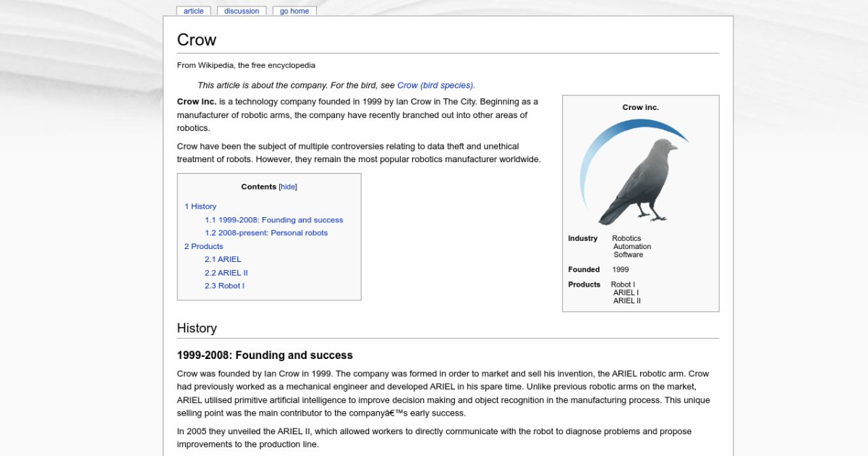Select 2.1 ARIEL contents entry

click(223, 259)
